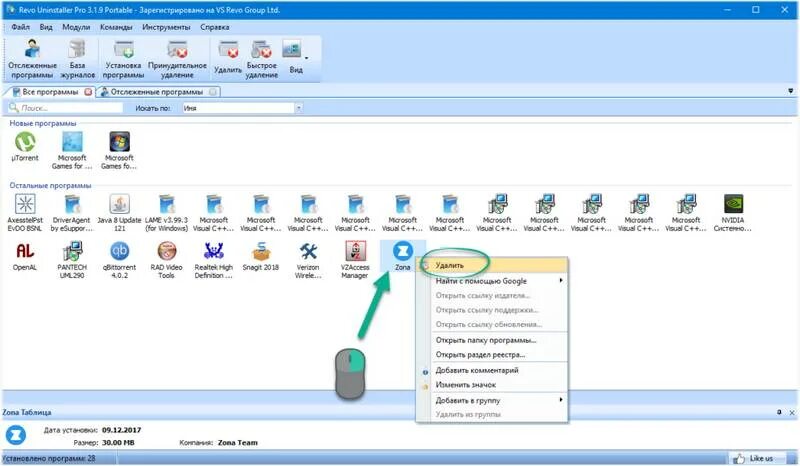Open the Модули menu
800x466 pixels.
pyautogui.click(x=76, y=27)
